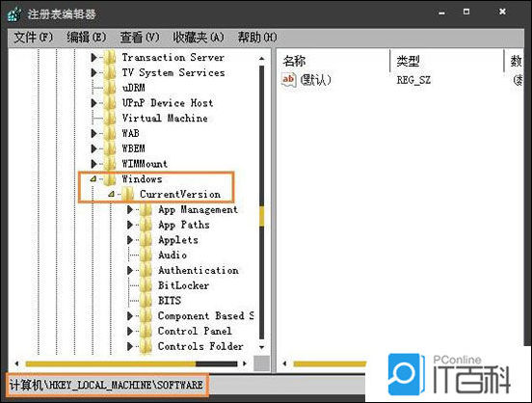Image resolution: width=532 pixels, height=403 pixels.
Task: Expand the Control Panel key
Action: pyautogui.click(x=130, y=331)
